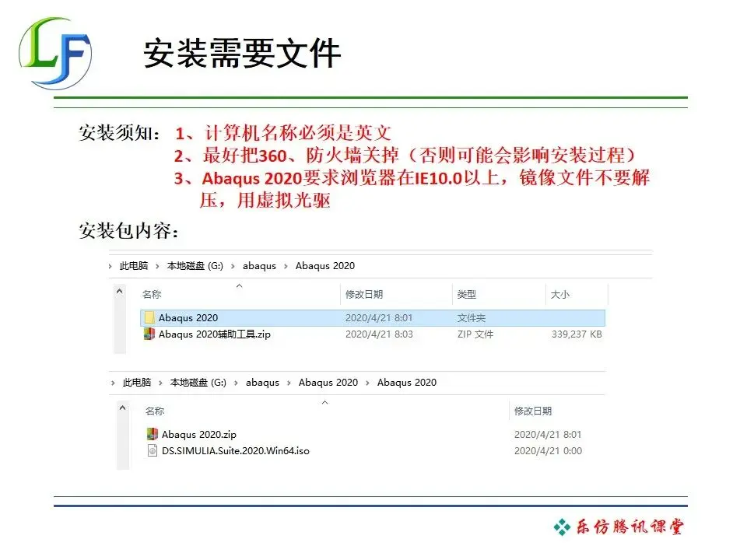
Task: Click the 文件夹 type cell
Action: click(472, 317)
